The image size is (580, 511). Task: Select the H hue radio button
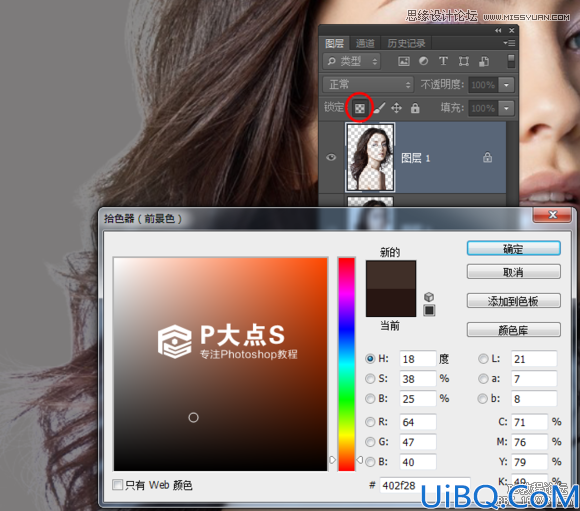370,359
